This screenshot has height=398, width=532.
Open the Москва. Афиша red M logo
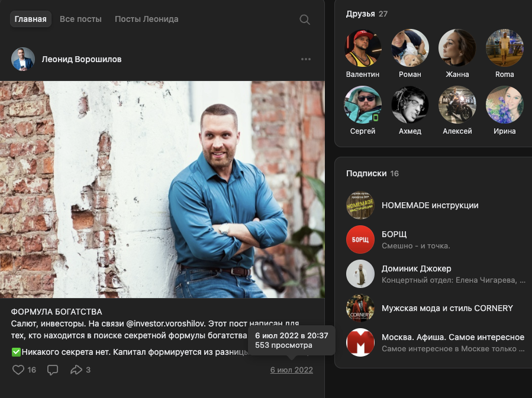(x=360, y=342)
